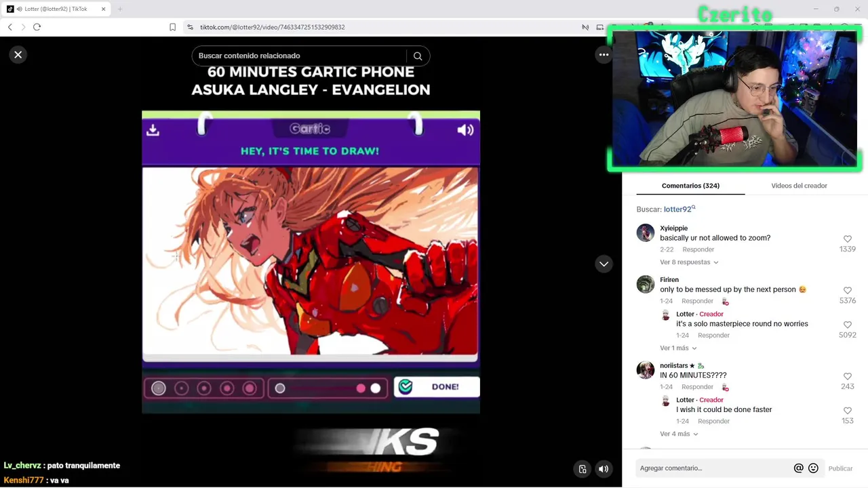Click the floating player icon beside volume
Image resolution: width=868 pixels, height=488 pixels.
[x=582, y=468]
